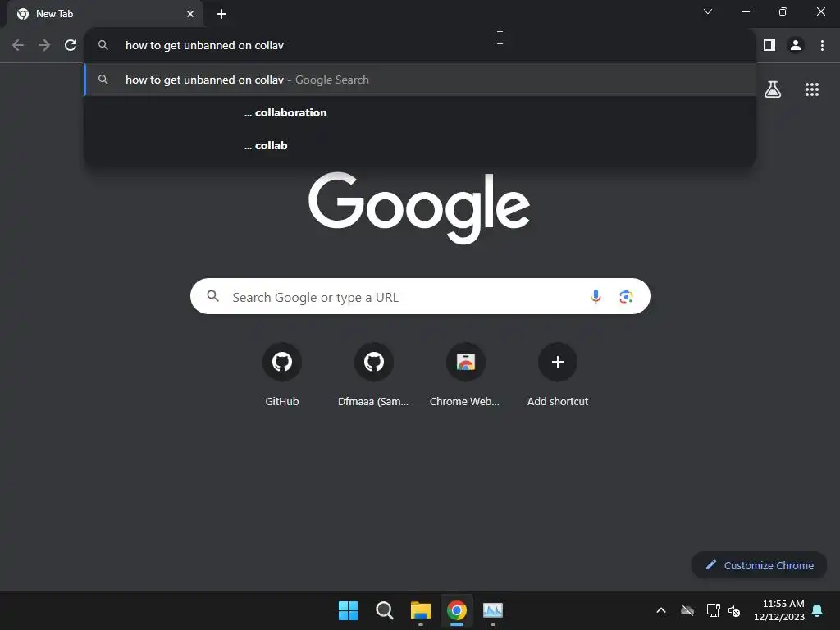Click Customize Chrome button
Image resolution: width=840 pixels, height=630 pixels.
pyautogui.click(x=759, y=565)
